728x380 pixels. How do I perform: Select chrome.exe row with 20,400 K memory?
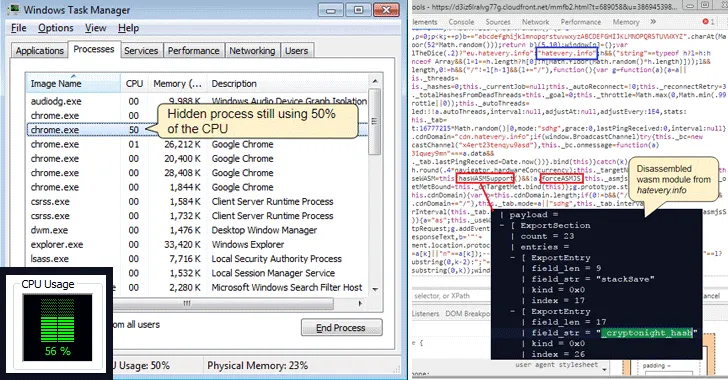(197, 159)
